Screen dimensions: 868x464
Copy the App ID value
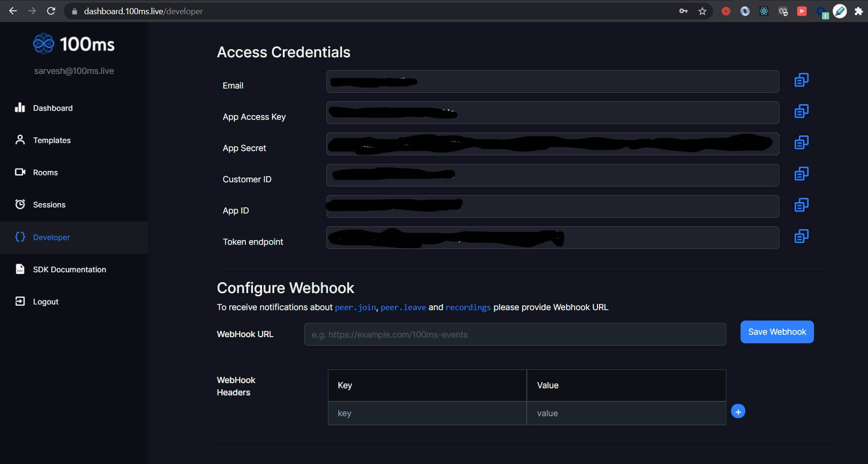(801, 205)
